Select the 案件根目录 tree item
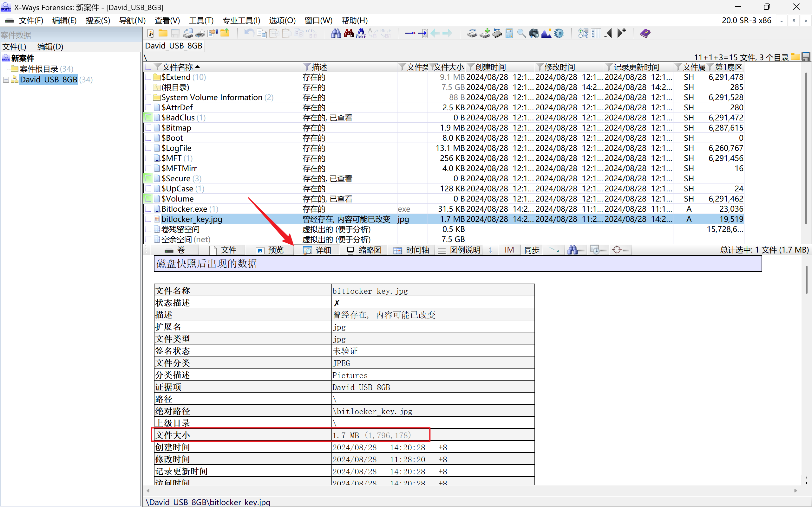 tap(39, 69)
